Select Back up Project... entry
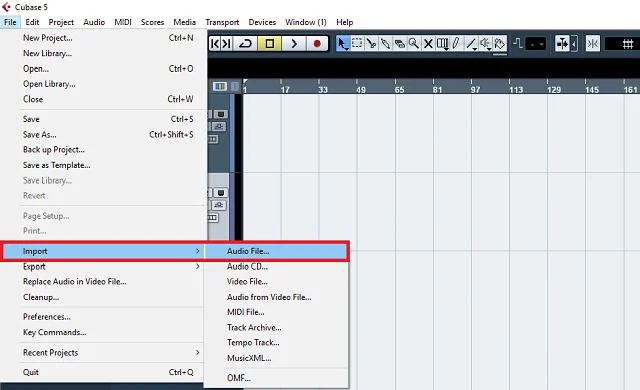This screenshot has height=390, width=640. pos(102,150)
